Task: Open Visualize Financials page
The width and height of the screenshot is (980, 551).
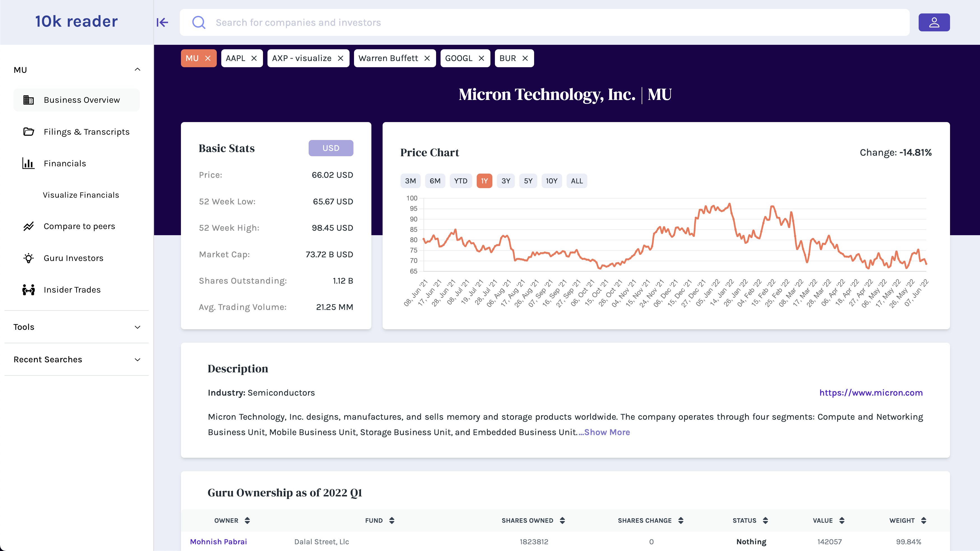Action: tap(81, 195)
